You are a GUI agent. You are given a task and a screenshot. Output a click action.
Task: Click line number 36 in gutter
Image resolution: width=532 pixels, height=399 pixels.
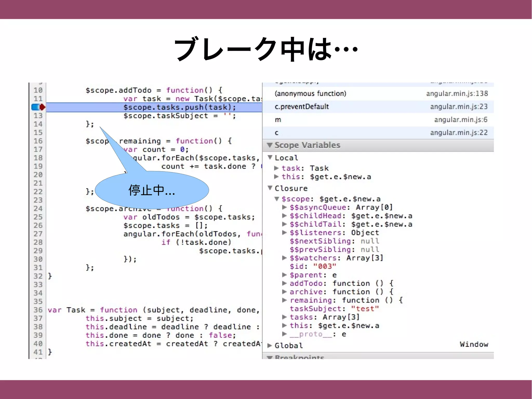tap(38, 310)
